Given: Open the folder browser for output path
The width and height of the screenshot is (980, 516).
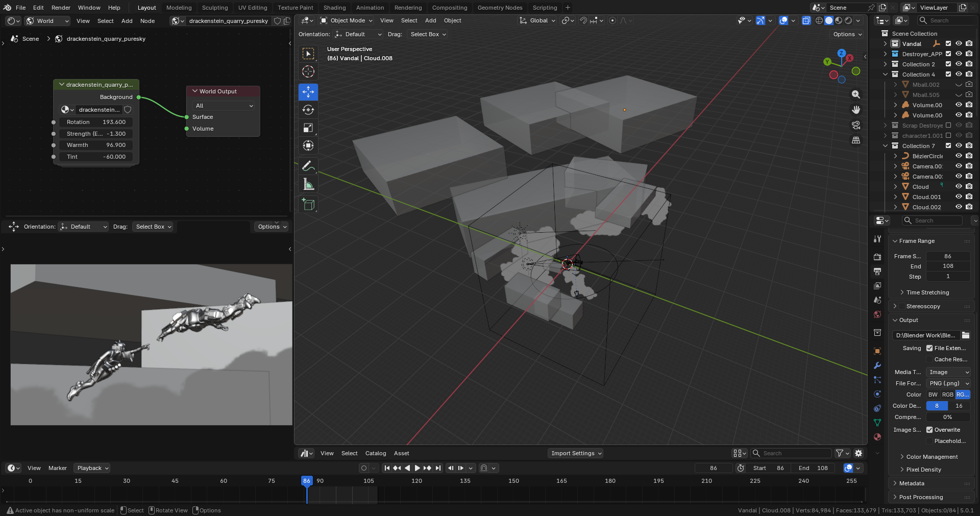Looking at the screenshot, I should coord(966,335).
